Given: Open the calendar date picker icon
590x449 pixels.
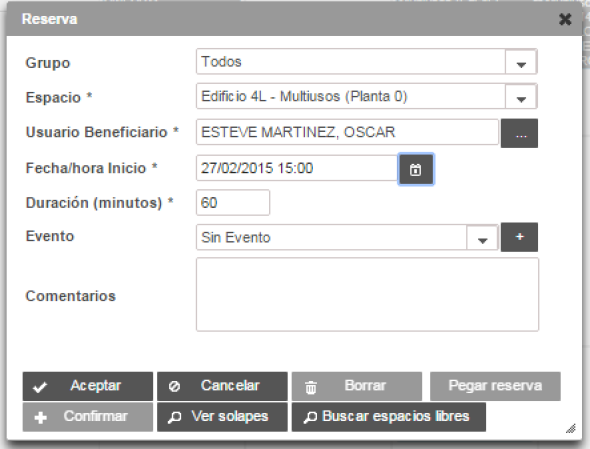Looking at the screenshot, I should 416,169.
